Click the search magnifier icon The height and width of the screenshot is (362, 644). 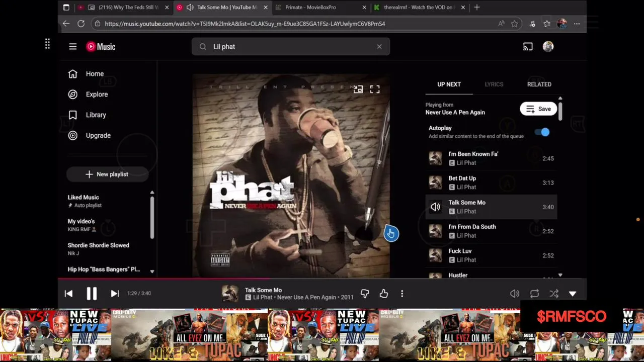click(203, 47)
